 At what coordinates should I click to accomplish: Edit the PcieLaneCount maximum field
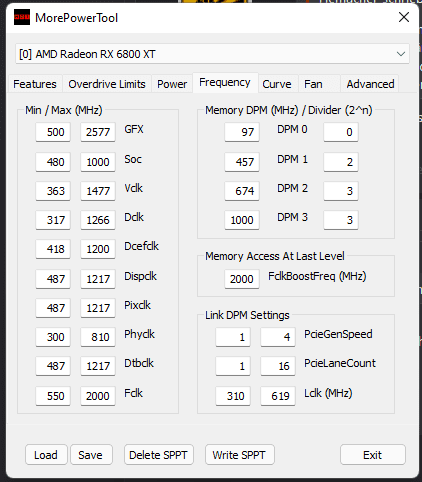[278, 366]
